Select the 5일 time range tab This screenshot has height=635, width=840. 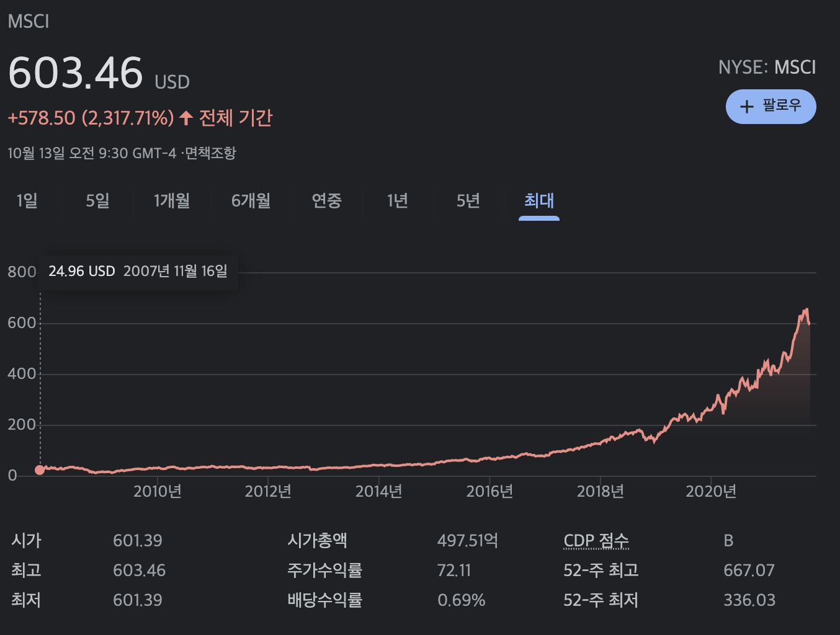(97, 201)
